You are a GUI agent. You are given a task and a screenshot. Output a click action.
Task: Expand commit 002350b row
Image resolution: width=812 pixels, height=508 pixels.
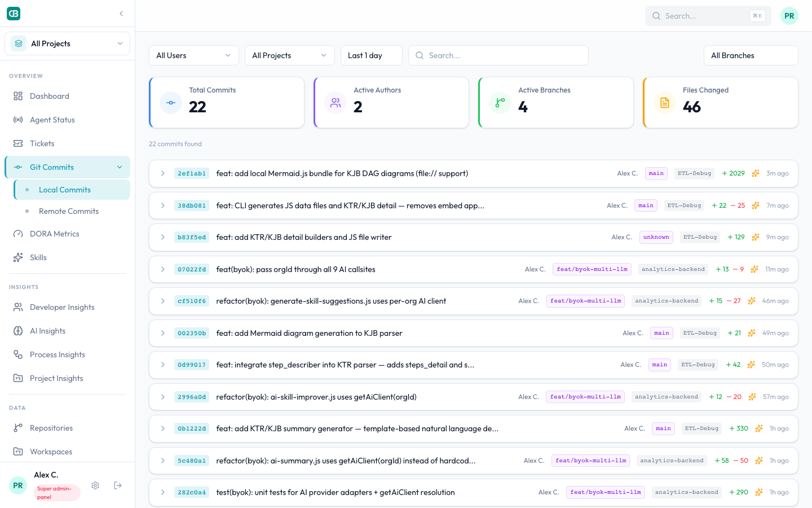[x=163, y=333]
